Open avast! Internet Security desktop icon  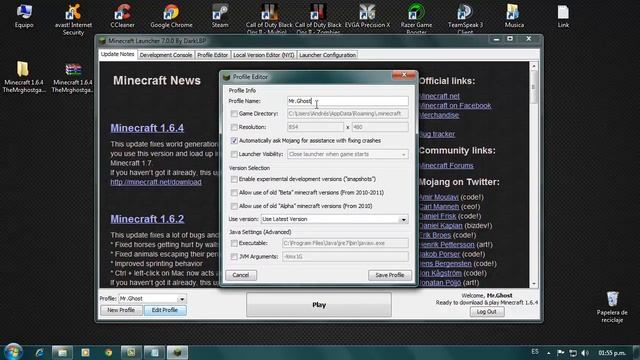click(73, 19)
